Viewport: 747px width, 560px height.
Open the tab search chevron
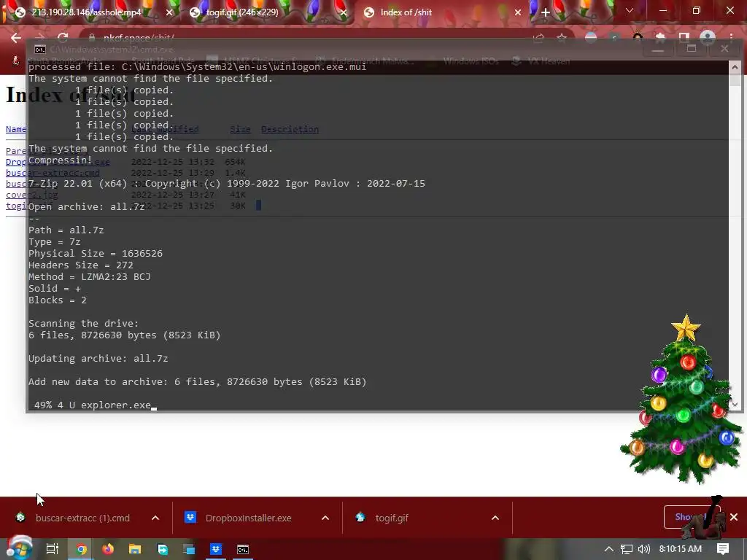pyautogui.click(x=630, y=10)
